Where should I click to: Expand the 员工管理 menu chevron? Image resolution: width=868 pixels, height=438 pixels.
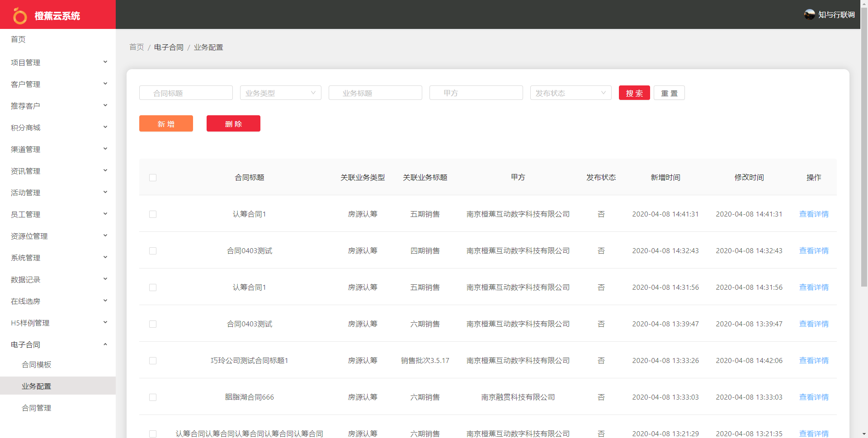tap(105, 214)
